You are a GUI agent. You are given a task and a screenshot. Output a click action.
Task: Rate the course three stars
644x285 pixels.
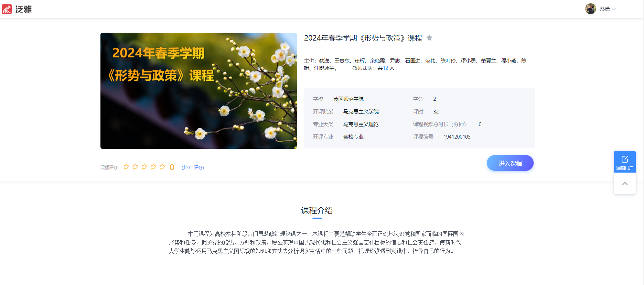point(144,167)
